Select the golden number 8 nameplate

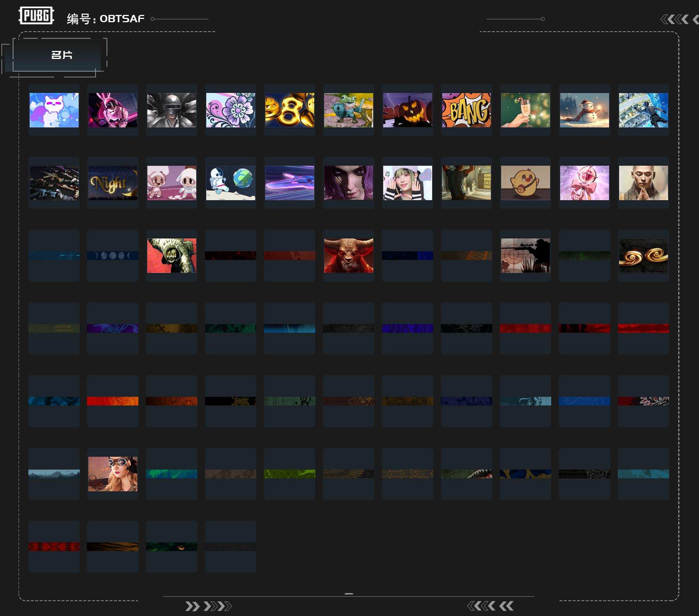coord(290,110)
